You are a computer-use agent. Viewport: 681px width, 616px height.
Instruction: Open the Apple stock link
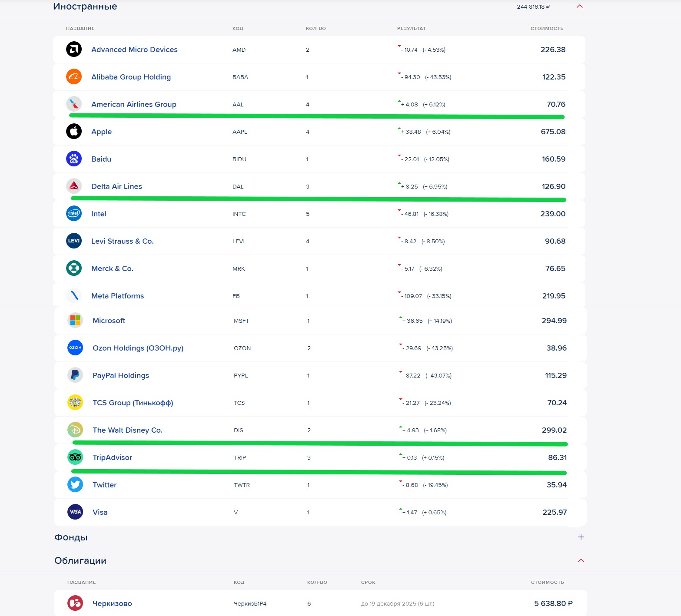point(101,132)
